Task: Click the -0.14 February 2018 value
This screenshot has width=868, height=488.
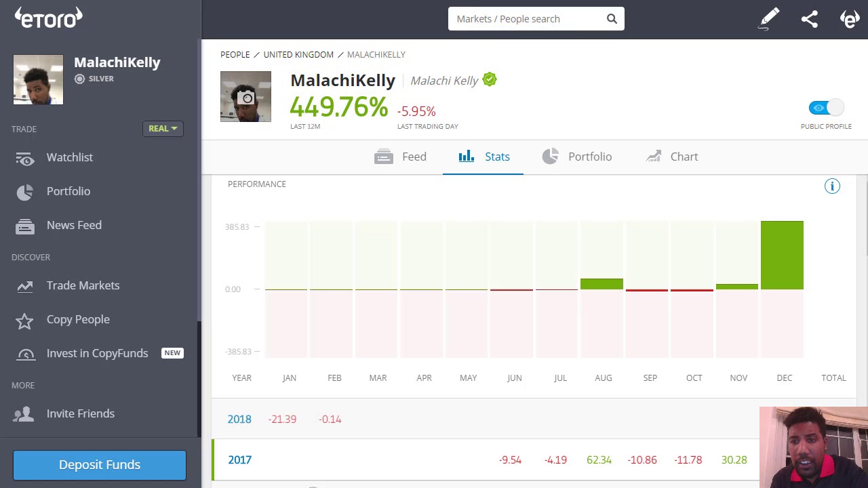Action: tap(330, 420)
